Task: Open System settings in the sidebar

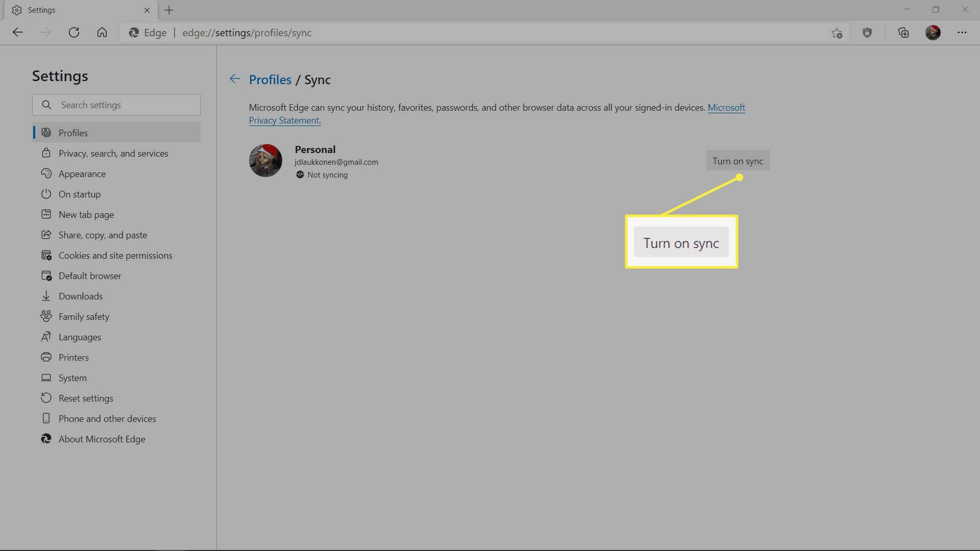Action: pos(116,378)
